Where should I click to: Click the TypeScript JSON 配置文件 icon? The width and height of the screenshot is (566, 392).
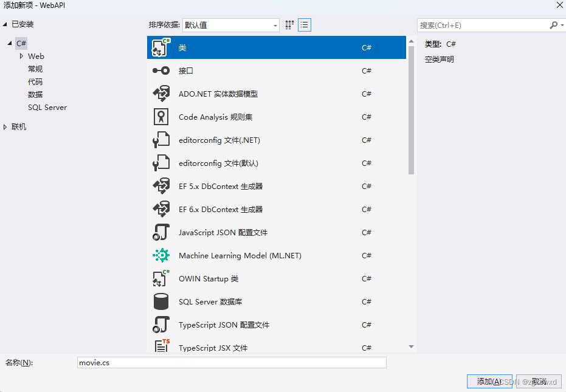tap(161, 325)
